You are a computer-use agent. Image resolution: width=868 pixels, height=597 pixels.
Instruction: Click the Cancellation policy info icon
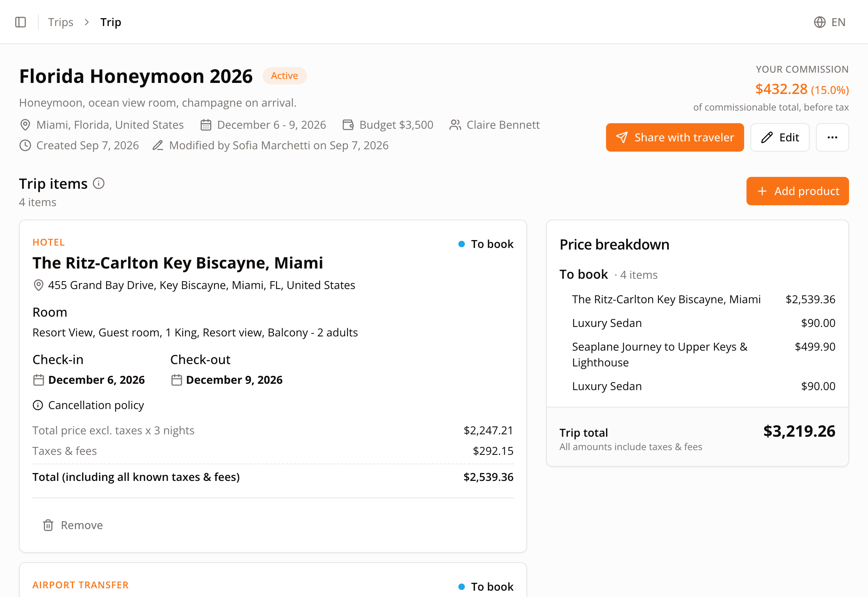38,405
